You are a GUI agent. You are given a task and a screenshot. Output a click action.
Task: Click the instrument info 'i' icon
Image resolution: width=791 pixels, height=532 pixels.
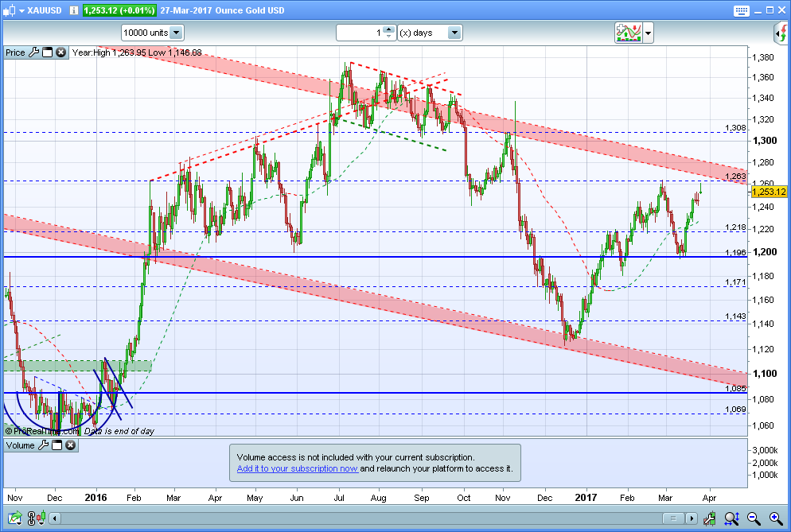(74, 10)
